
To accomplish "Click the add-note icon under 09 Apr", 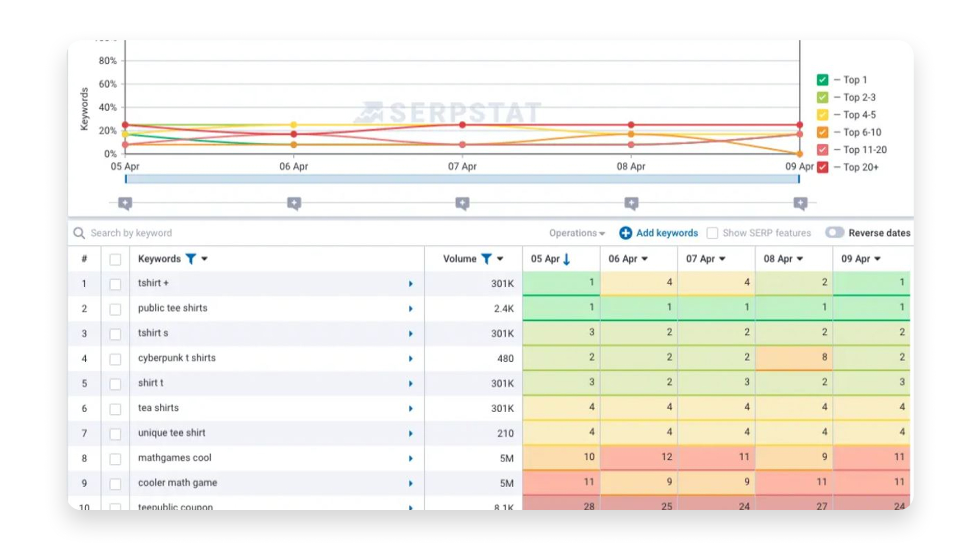I will [x=800, y=204].
